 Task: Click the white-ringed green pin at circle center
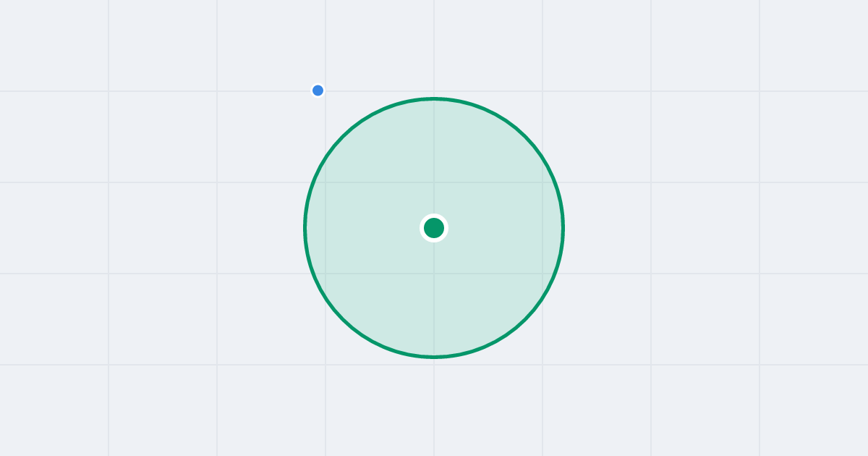tap(434, 228)
